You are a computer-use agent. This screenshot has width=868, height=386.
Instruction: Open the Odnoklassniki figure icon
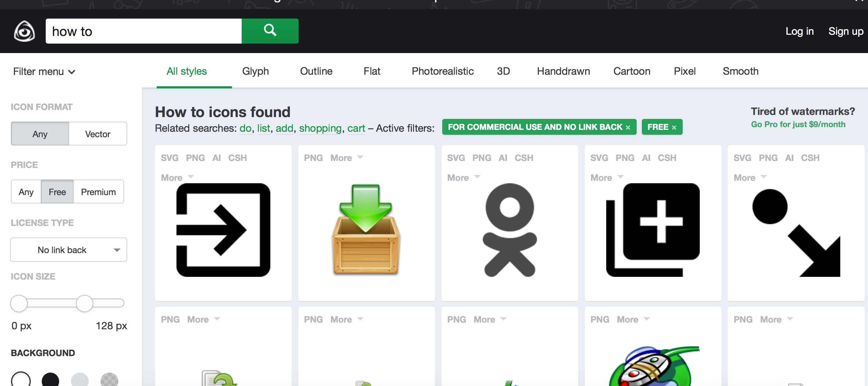click(x=510, y=230)
